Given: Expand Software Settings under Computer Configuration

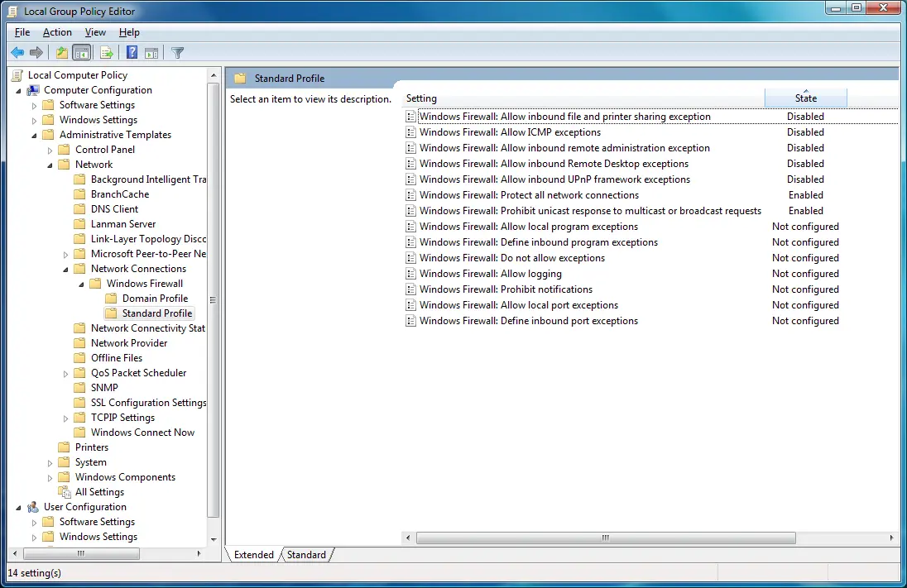Looking at the screenshot, I should 34,106.
